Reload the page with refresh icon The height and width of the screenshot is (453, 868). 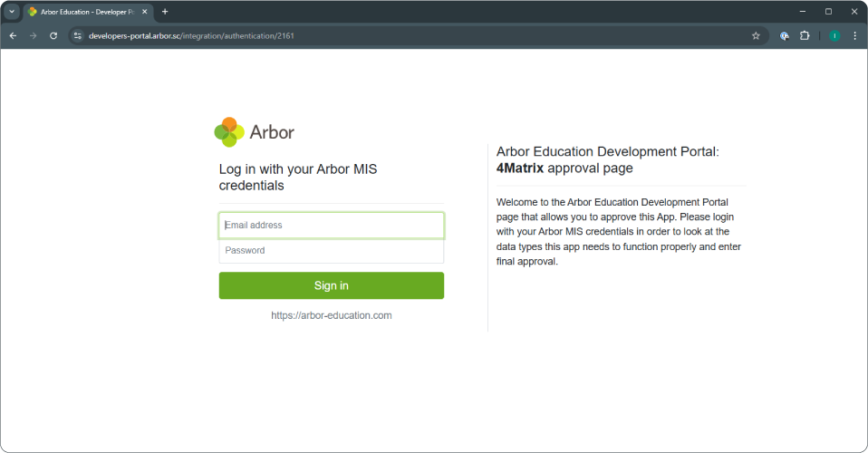point(53,36)
